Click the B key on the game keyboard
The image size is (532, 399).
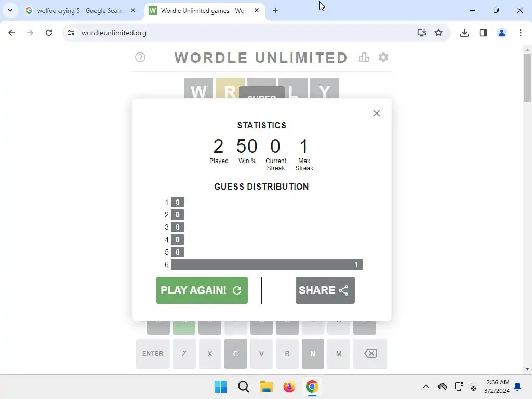click(x=287, y=354)
